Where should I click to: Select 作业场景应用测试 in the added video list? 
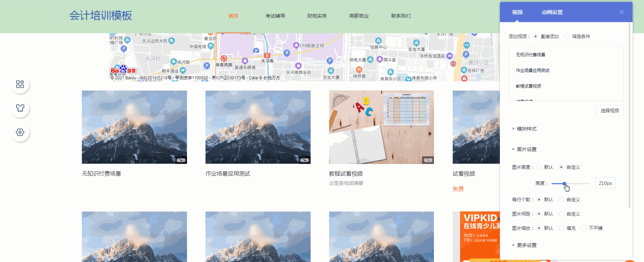click(x=533, y=70)
